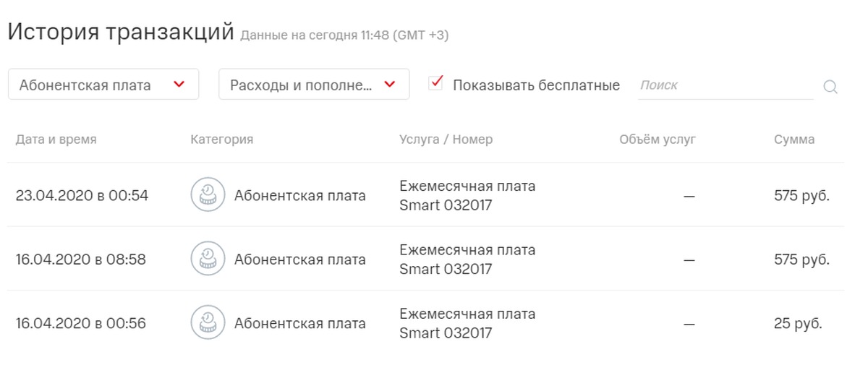
Task: Click the red chevron of Расходы filter
Action: tap(390, 85)
